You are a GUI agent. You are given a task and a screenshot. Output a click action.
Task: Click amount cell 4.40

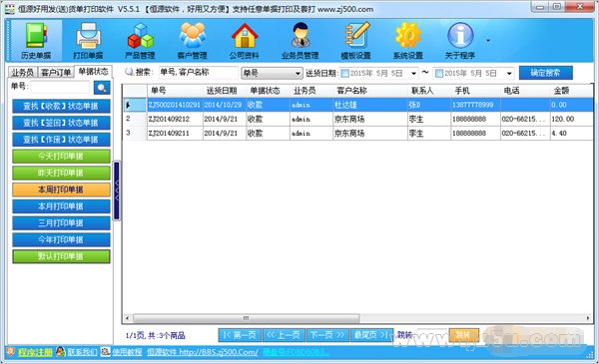point(571,134)
